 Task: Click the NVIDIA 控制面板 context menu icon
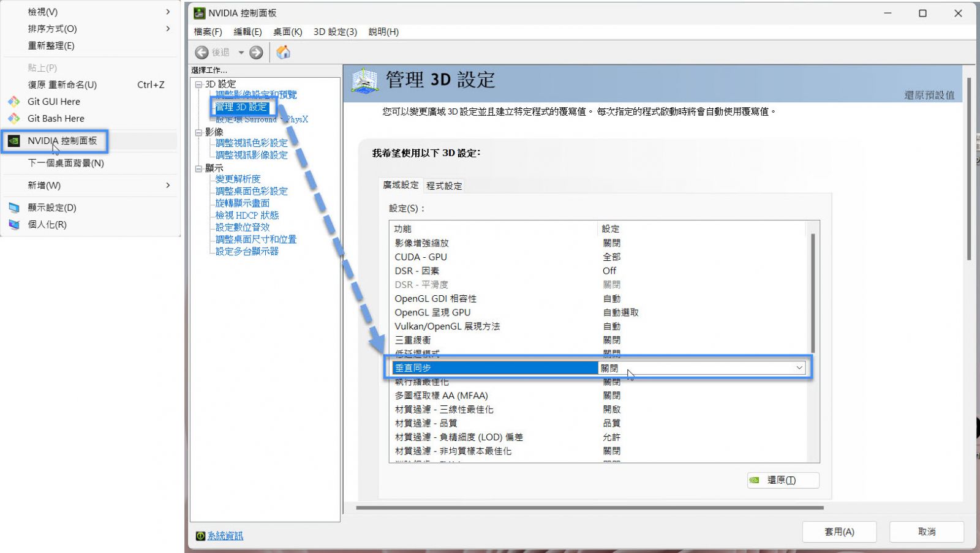click(x=14, y=141)
